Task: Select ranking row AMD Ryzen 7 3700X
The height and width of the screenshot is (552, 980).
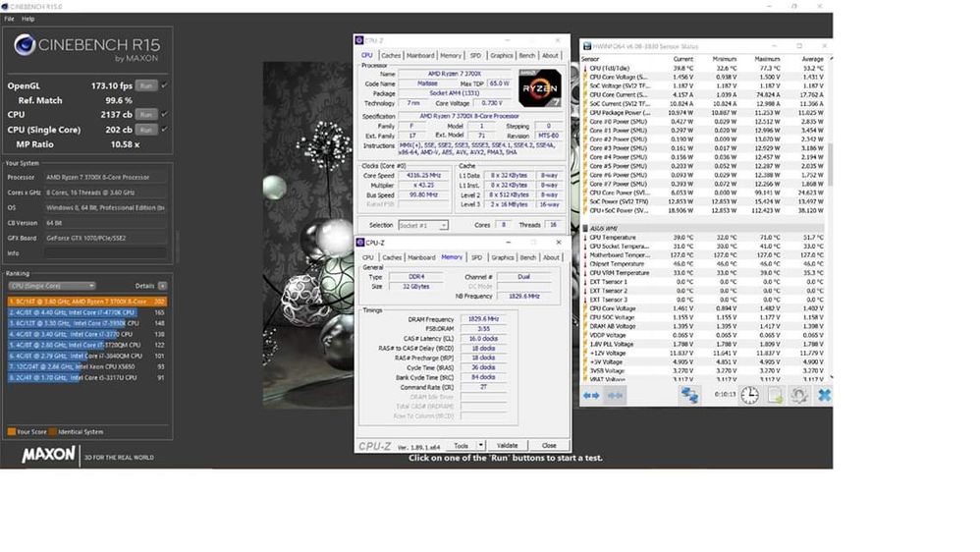Action: point(86,302)
